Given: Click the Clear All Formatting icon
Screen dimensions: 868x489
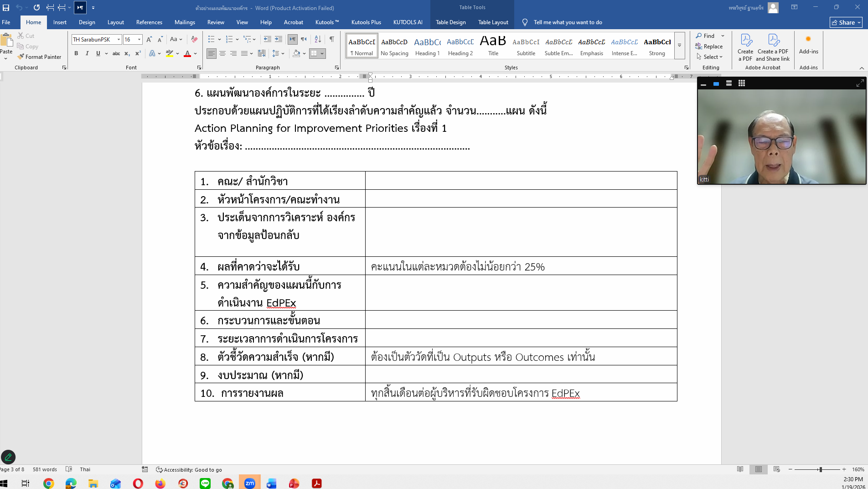Looking at the screenshot, I should [195, 40].
